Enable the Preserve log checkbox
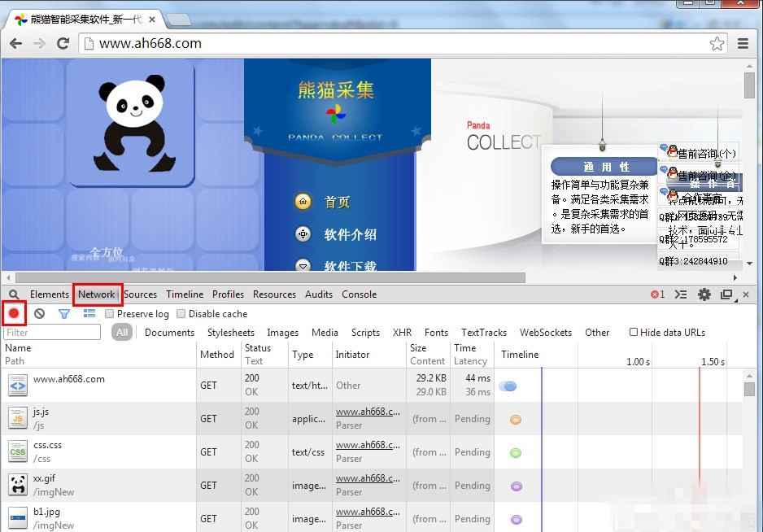Image resolution: width=763 pixels, height=532 pixels. [x=109, y=314]
